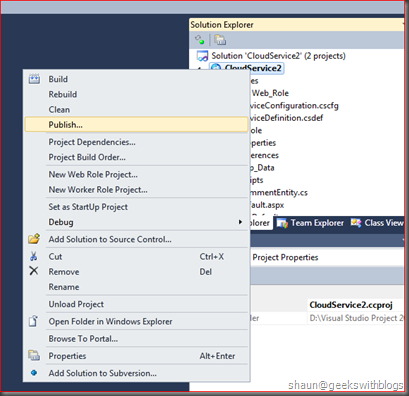The image size is (409, 396).
Task: Select the CloudService2 project node
Action: [253, 68]
